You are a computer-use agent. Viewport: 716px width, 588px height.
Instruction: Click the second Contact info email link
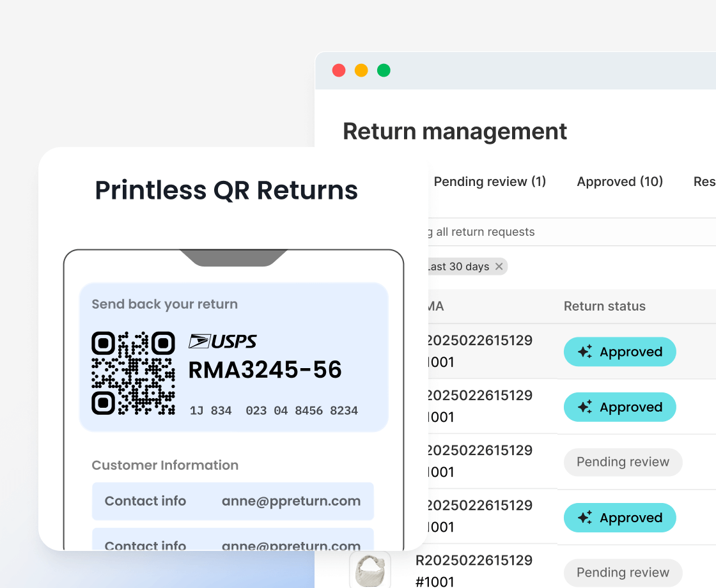[291, 546]
